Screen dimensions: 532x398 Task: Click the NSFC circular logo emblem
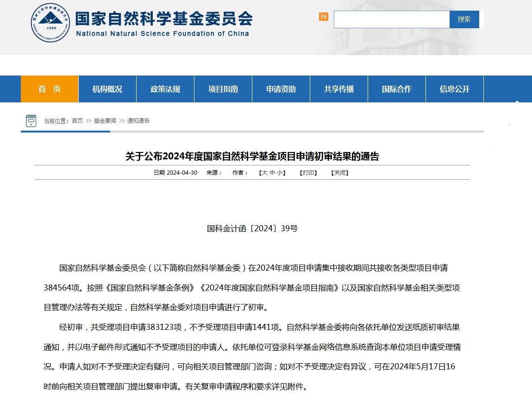50,23
